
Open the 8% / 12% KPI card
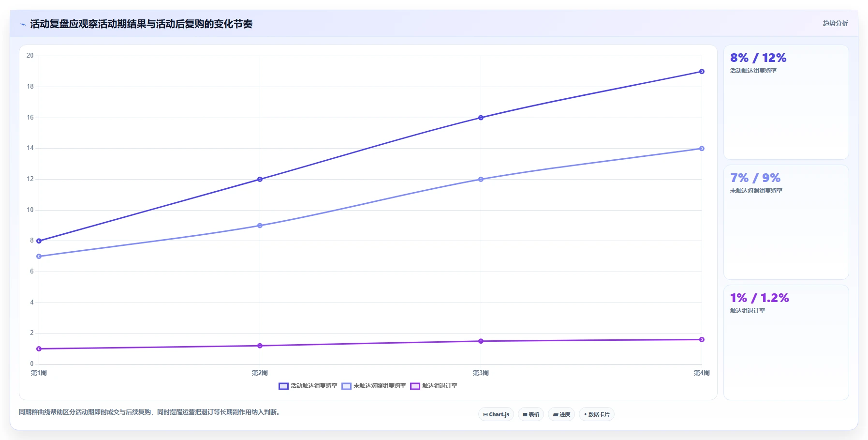(786, 102)
